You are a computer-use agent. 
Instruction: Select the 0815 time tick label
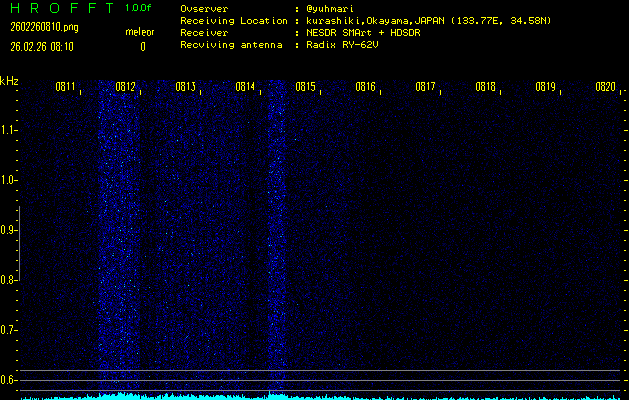pyautogui.click(x=305, y=87)
